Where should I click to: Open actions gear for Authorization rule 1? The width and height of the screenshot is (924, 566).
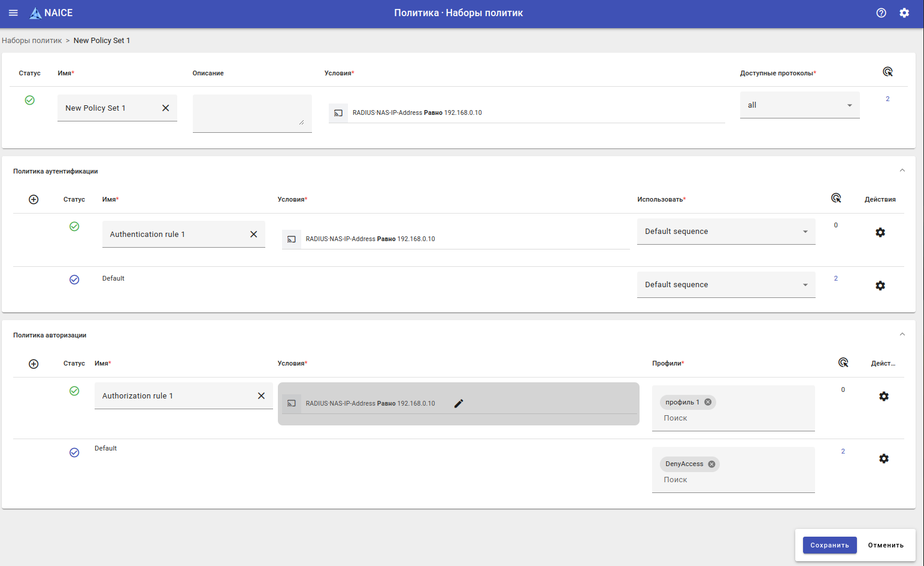click(883, 396)
